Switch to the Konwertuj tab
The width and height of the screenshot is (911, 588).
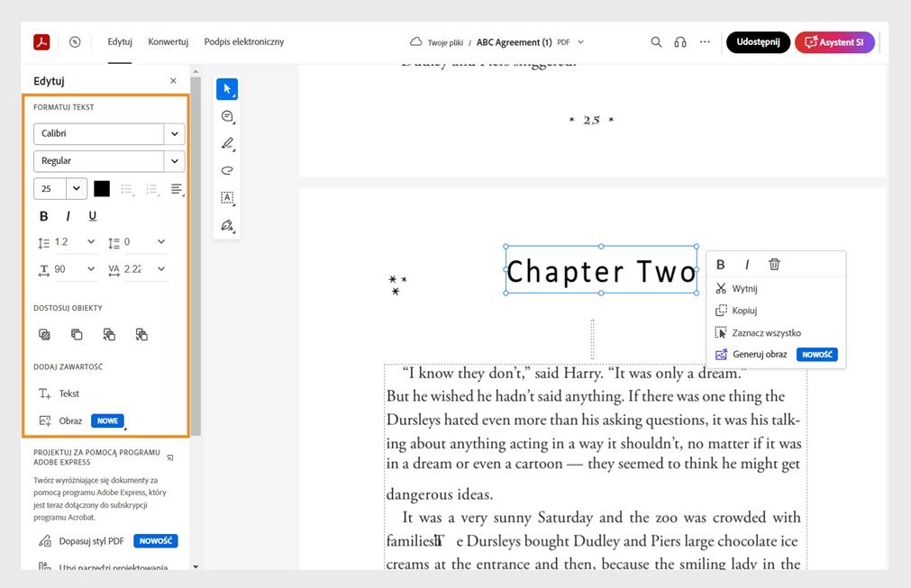tap(168, 41)
